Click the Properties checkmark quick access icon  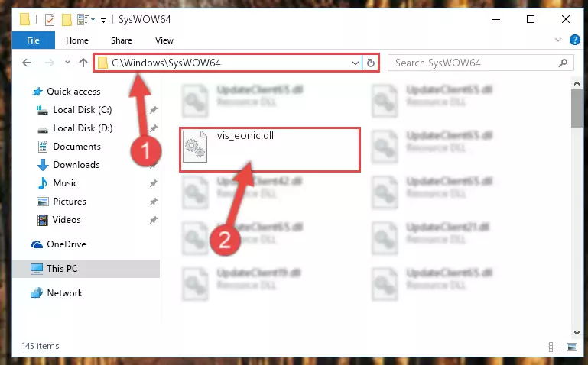[49, 19]
